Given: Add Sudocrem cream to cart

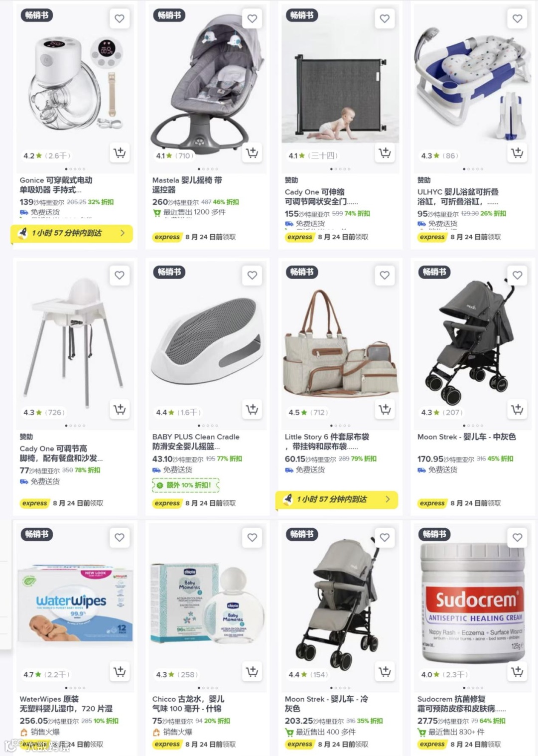Looking at the screenshot, I should point(517,672).
